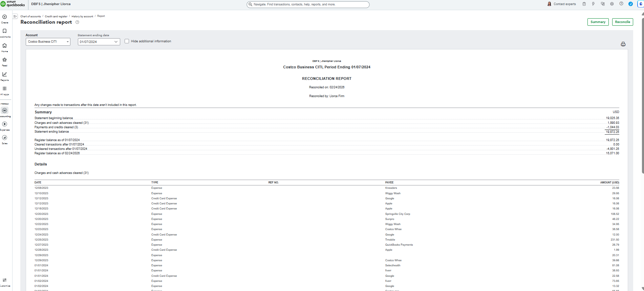Open the Intuit Assist sparkle icon
Screen dimensions: 644x291
[x=641, y=4]
